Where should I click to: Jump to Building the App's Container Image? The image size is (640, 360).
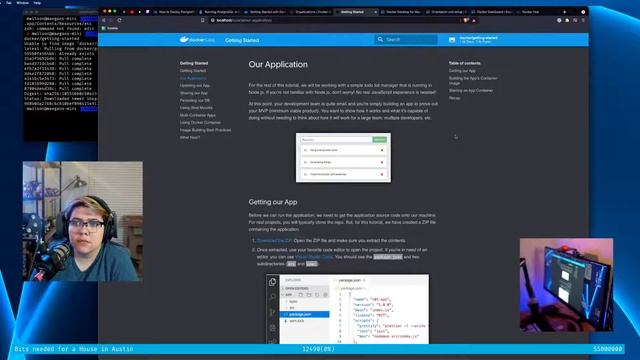click(473, 80)
